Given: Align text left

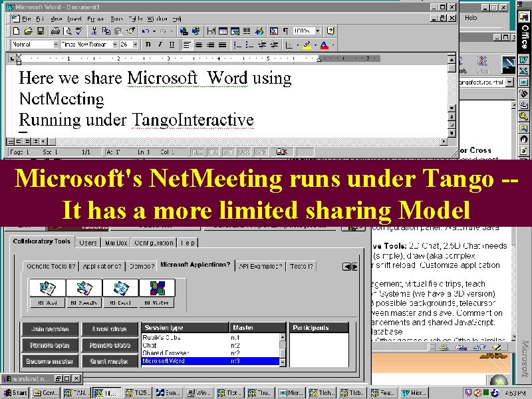Looking at the screenshot, I should (187, 45).
